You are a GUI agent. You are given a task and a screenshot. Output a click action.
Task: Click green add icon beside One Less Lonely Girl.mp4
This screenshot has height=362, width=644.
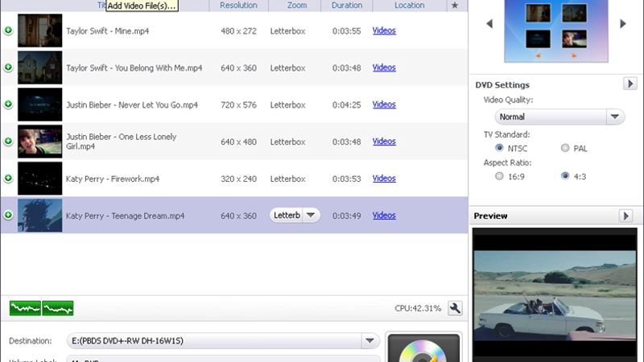click(x=8, y=142)
